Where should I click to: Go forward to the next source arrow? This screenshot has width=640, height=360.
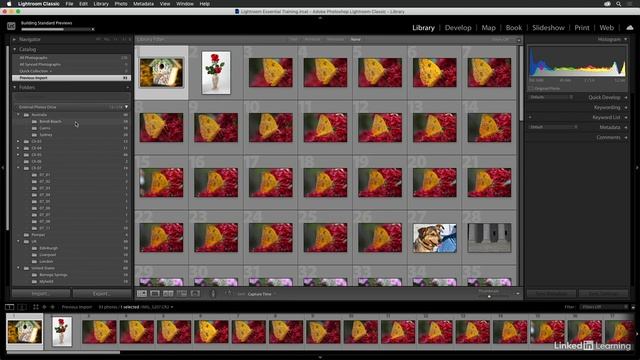(x=52, y=307)
